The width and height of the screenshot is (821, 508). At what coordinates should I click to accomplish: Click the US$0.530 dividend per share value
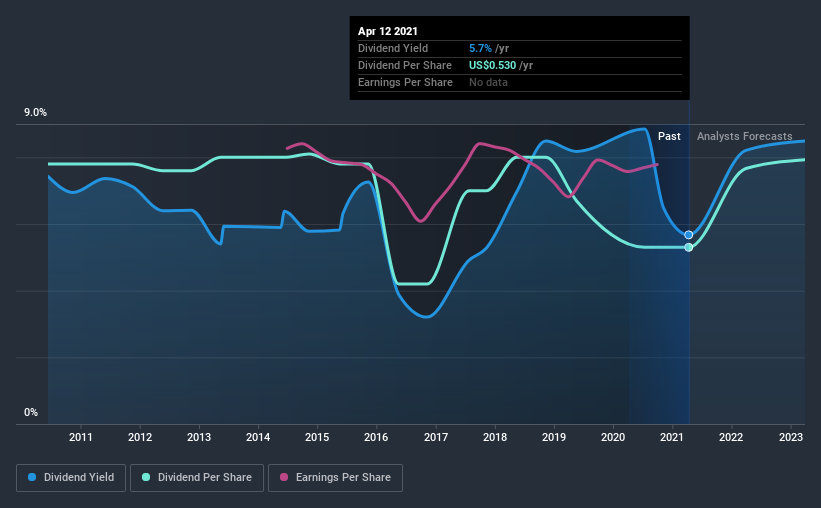pyautogui.click(x=493, y=65)
